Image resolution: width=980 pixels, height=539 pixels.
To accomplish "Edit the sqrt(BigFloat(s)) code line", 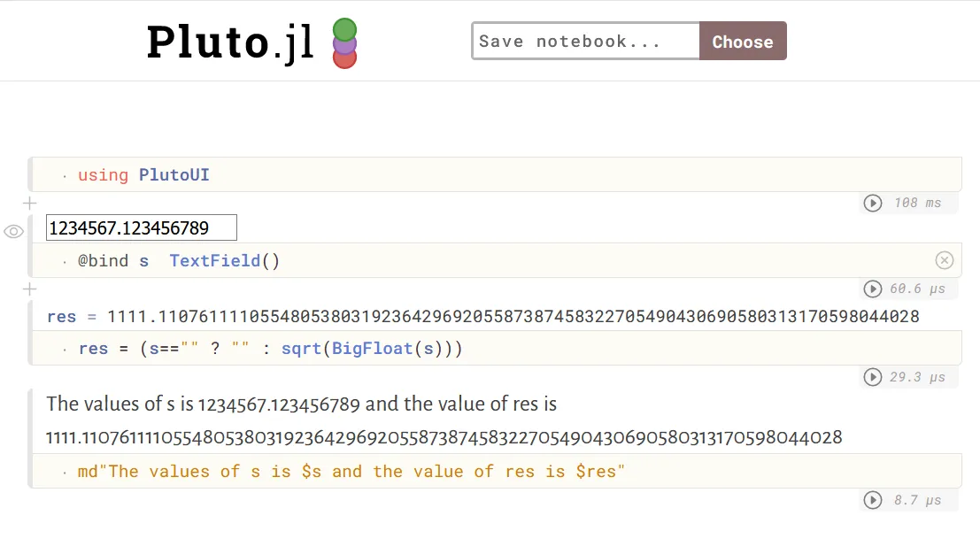I will pyautogui.click(x=271, y=349).
